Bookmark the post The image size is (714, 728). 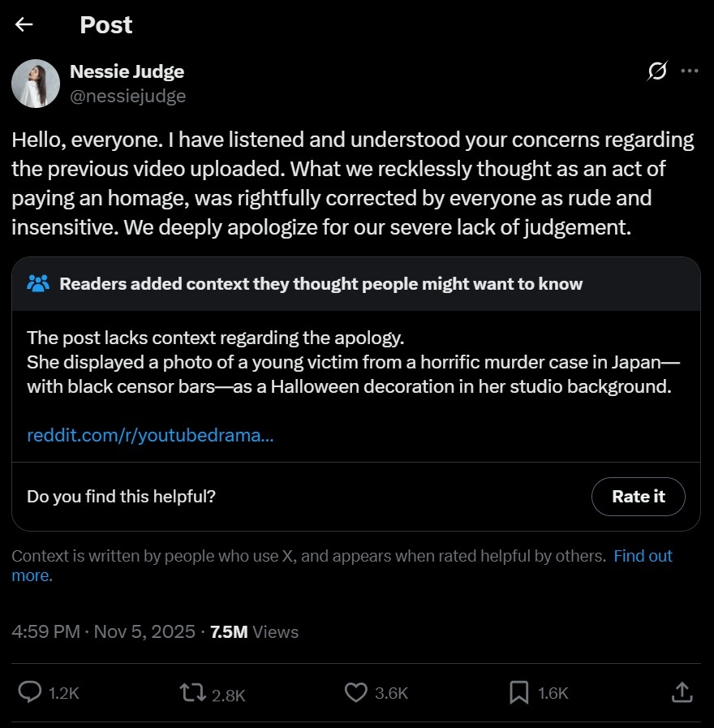tap(519, 692)
